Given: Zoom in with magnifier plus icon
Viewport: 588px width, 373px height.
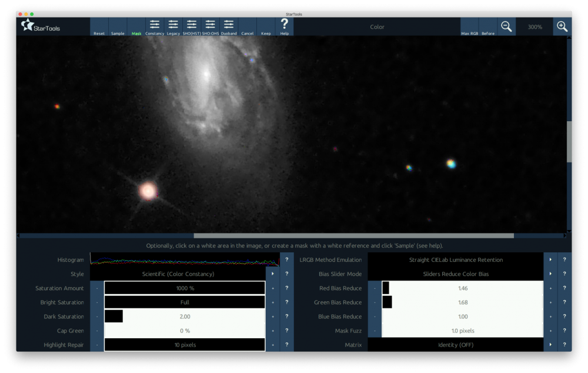Looking at the screenshot, I should [562, 26].
